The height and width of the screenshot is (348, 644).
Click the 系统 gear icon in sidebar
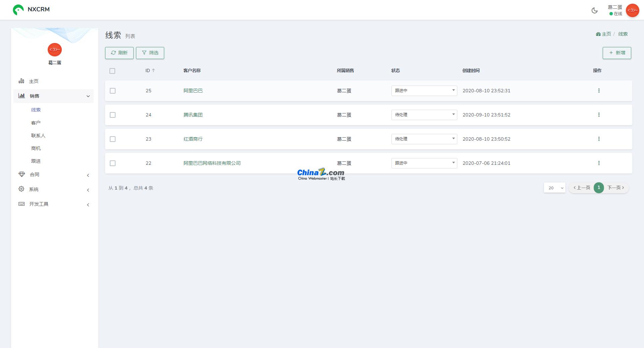point(21,189)
